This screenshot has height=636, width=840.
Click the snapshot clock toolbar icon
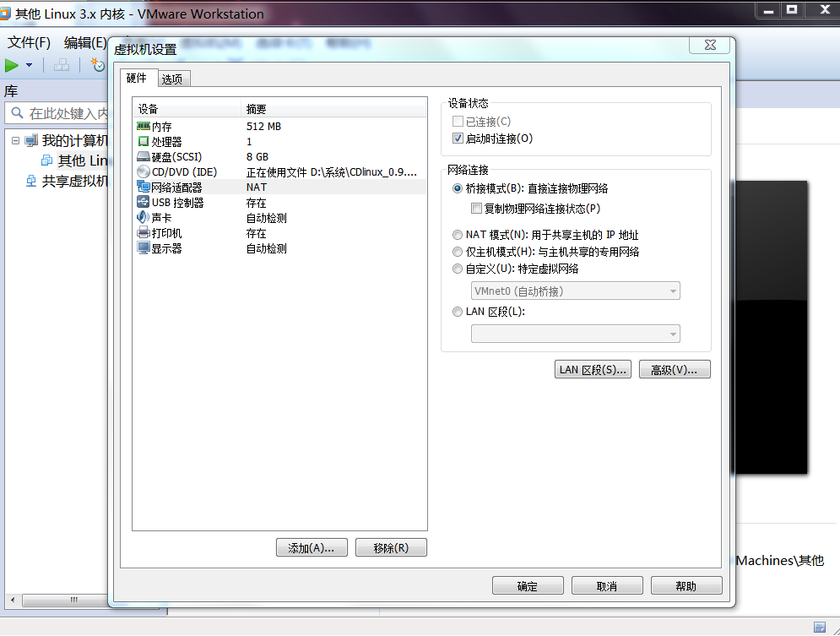click(x=97, y=65)
